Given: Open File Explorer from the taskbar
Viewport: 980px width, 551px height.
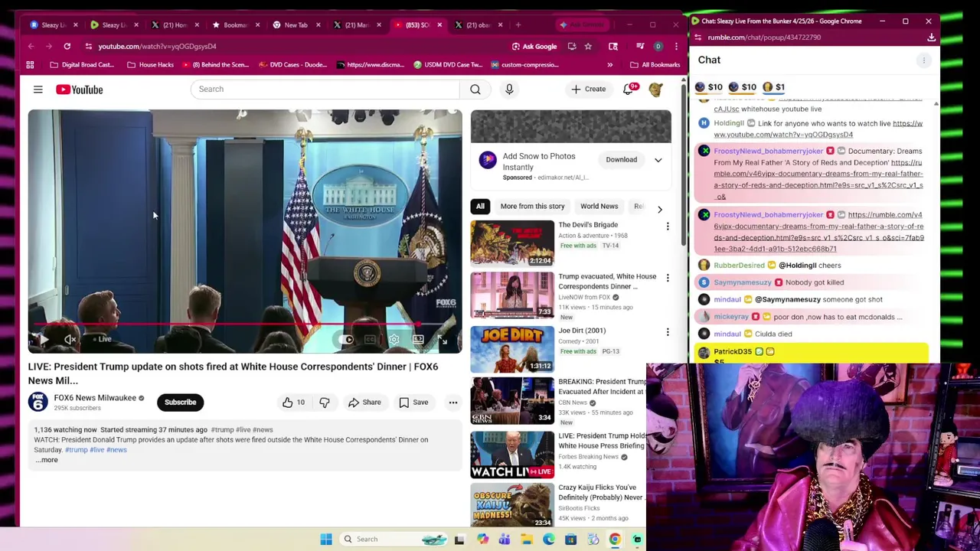Looking at the screenshot, I should pyautogui.click(x=526, y=540).
